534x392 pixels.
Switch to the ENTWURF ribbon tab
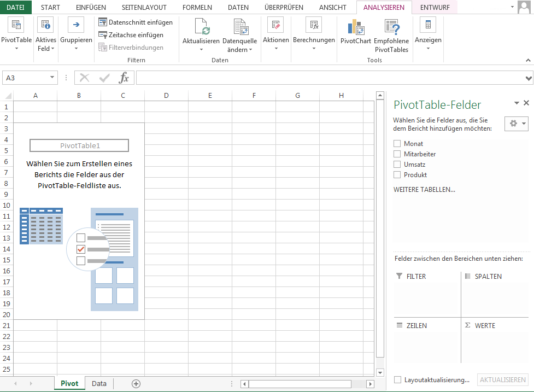435,7
